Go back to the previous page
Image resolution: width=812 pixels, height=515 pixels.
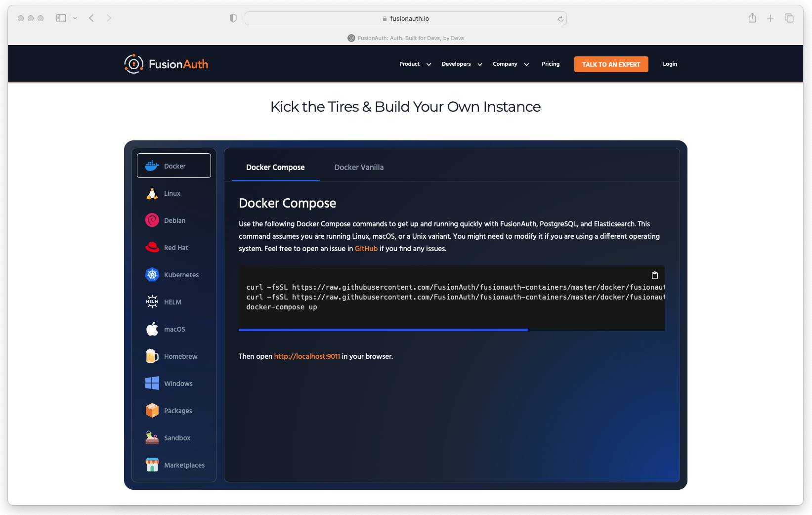[x=91, y=18]
